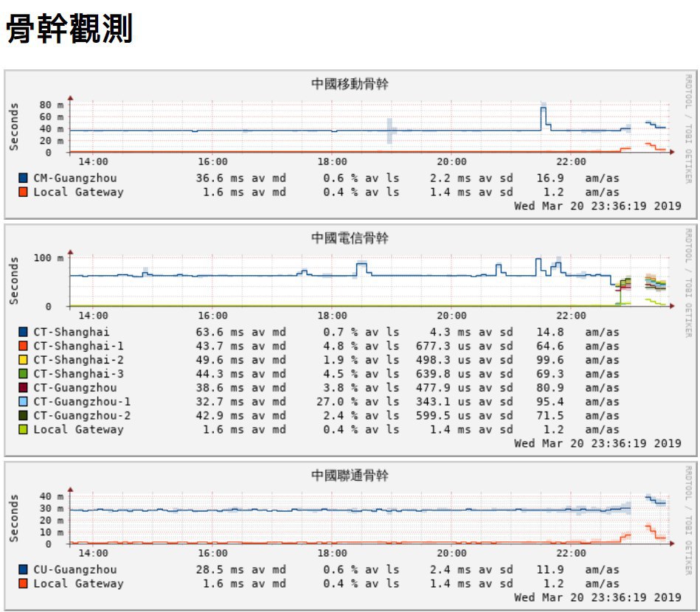Viewport: 700px width, 612px height.
Task: Click the CT-Guangzhou dark red legend swatch
Action: click(x=24, y=388)
